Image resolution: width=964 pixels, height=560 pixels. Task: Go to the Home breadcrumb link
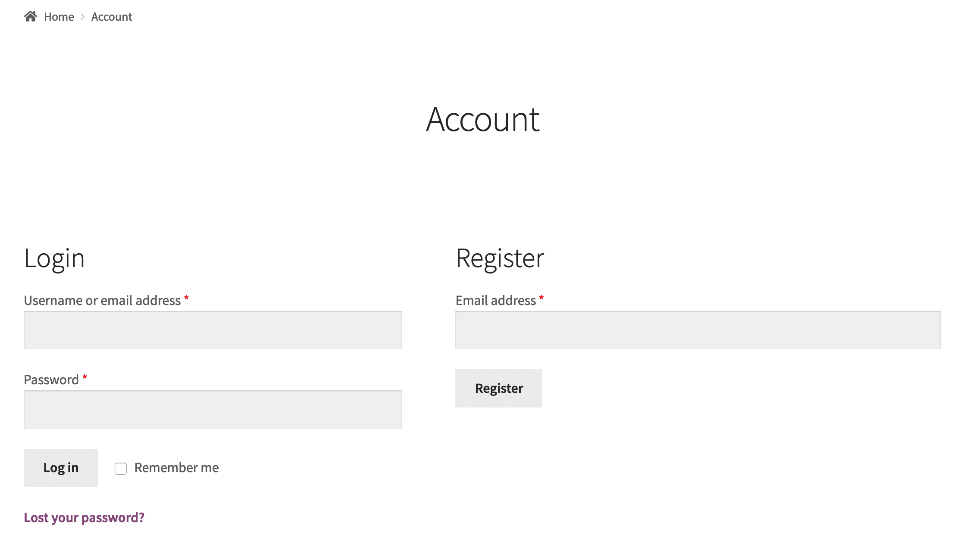[x=59, y=17]
